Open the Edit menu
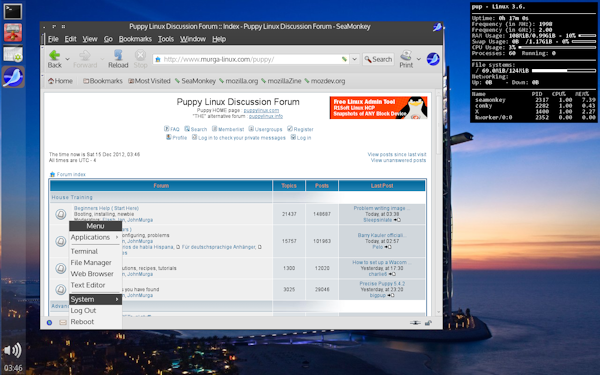 pyautogui.click(x=70, y=39)
